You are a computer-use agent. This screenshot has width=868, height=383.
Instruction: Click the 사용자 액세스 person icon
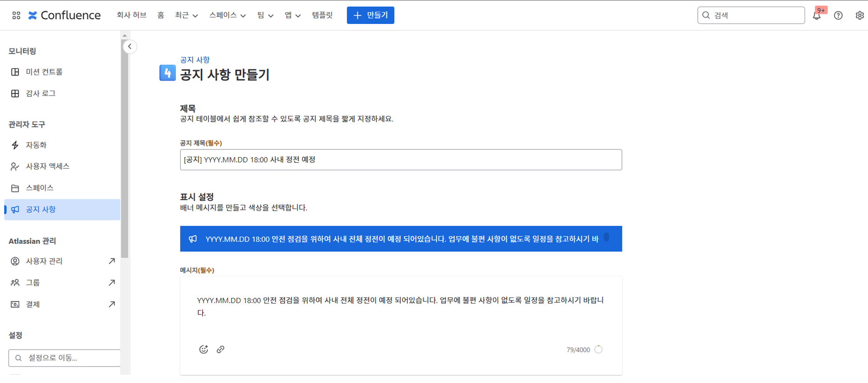[x=15, y=166]
